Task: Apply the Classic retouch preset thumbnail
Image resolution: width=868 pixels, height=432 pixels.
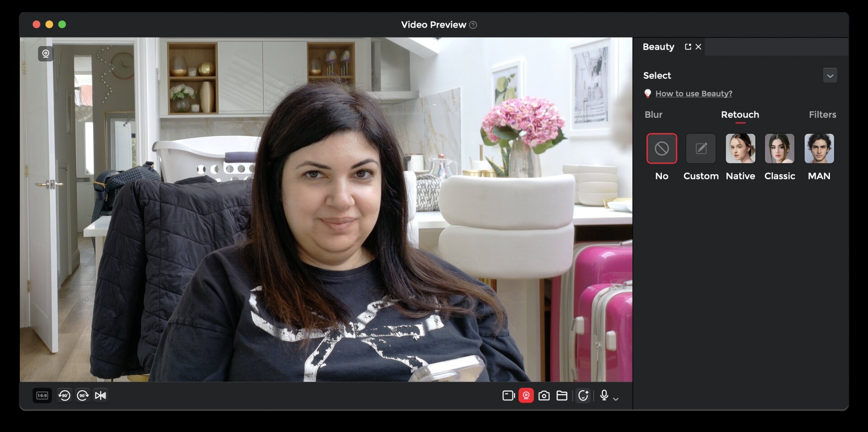Action: click(x=779, y=149)
